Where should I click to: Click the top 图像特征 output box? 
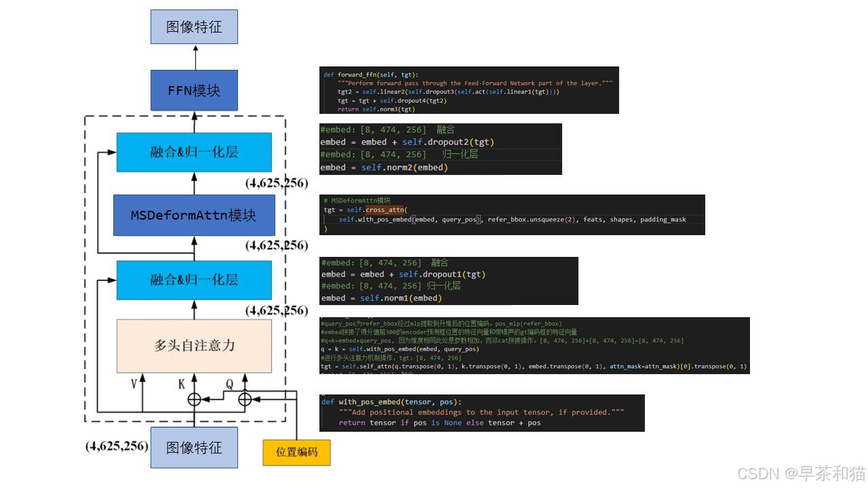point(194,27)
